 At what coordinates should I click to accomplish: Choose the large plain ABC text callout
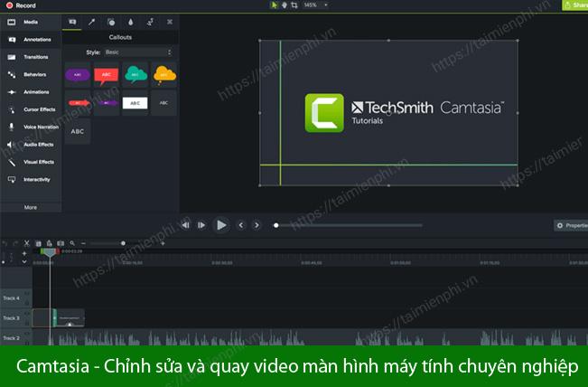coord(78,131)
